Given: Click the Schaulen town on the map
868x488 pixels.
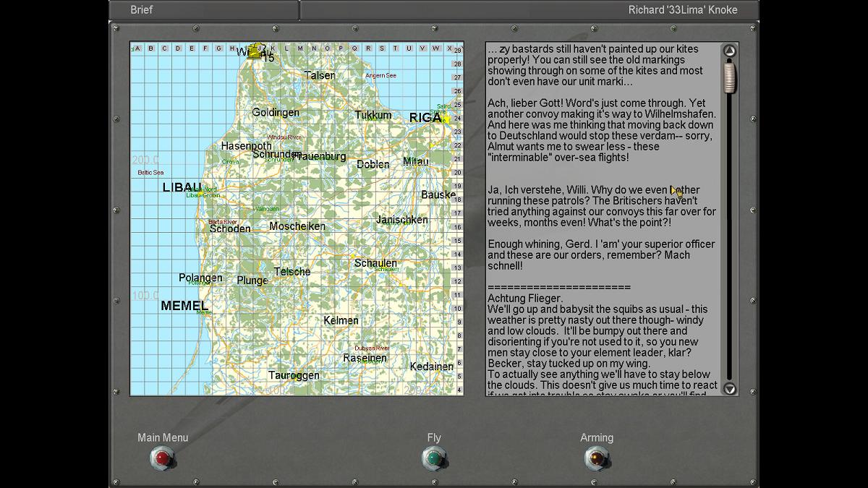Looking at the screenshot, I should click(375, 263).
